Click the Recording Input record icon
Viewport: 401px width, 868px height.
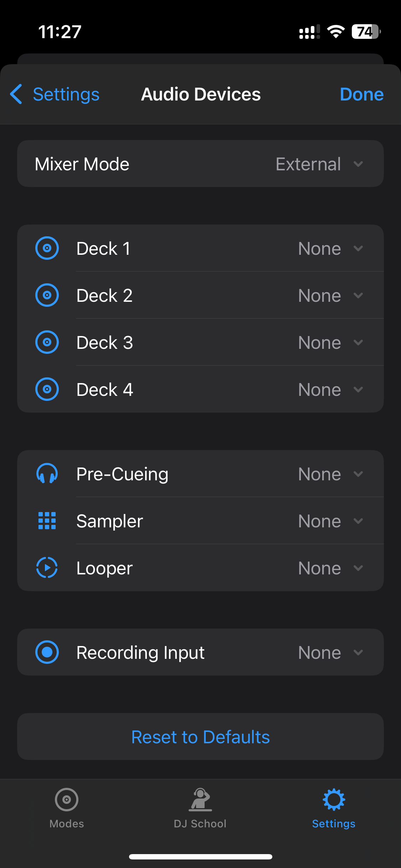click(x=47, y=652)
